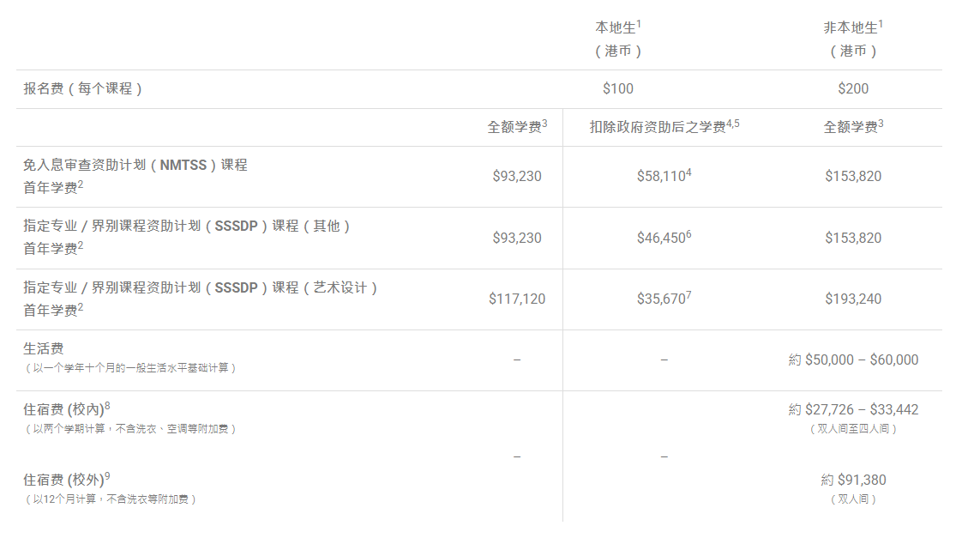Viewport: 980px width, 538px height.
Task: Click the $100 application fee value
Action: pos(618,88)
